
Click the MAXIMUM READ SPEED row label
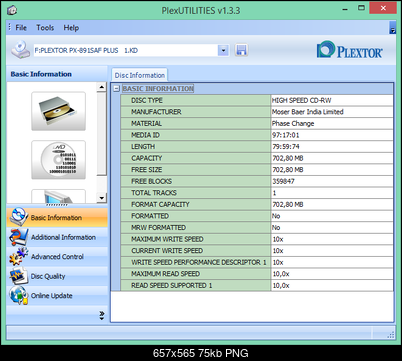pyautogui.click(x=166, y=274)
